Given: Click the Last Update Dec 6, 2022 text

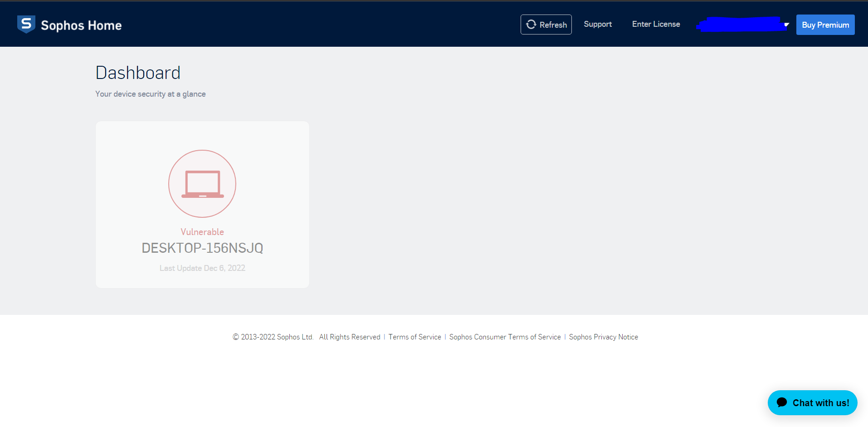Looking at the screenshot, I should pos(202,268).
